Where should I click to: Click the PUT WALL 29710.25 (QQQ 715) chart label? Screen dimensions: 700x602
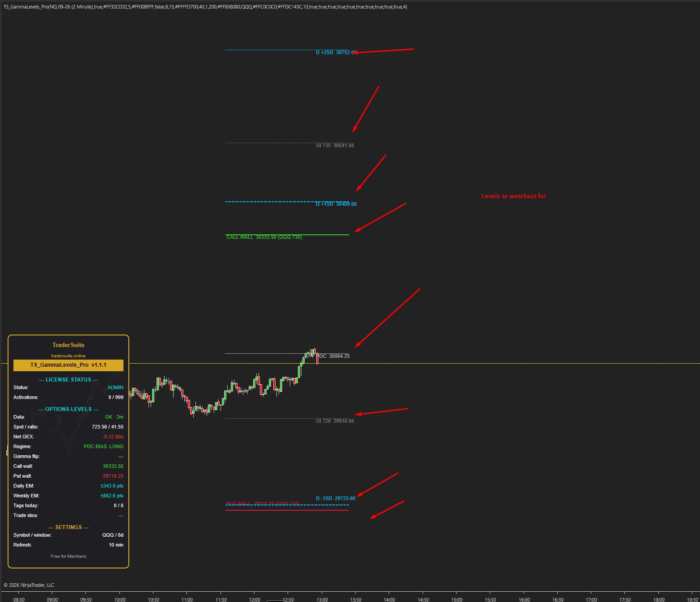point(263,504)
